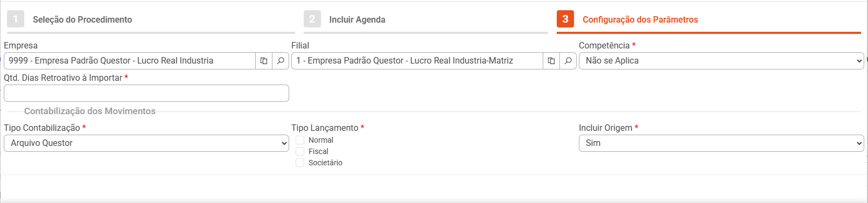
Task: Click inside the Empresa text field
Action: point(129,61)
